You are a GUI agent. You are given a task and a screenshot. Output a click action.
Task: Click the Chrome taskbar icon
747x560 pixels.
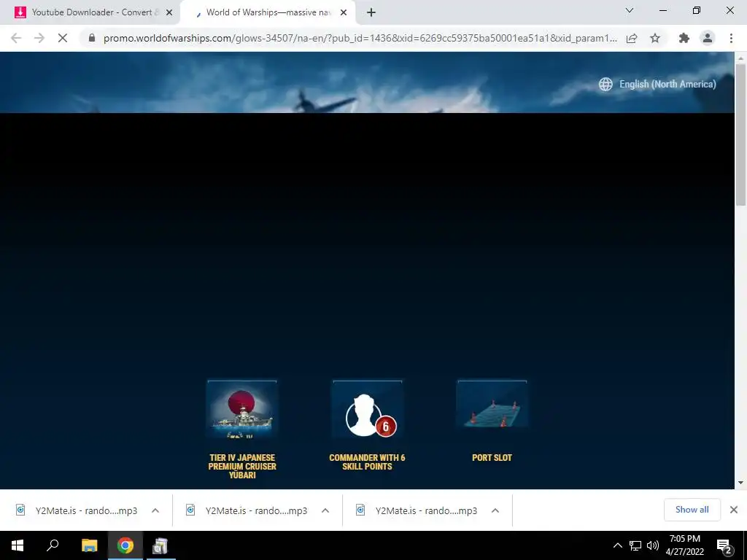[x=125, y=545]
